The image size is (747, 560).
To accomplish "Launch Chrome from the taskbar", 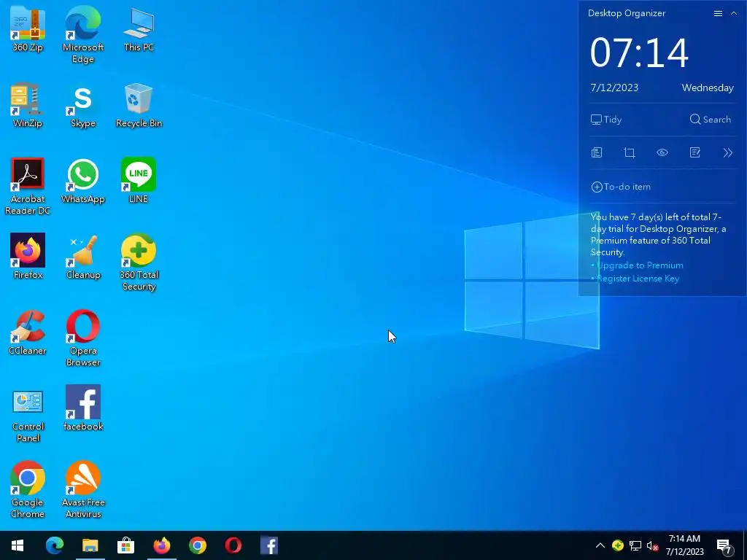I will click(197, 545).
